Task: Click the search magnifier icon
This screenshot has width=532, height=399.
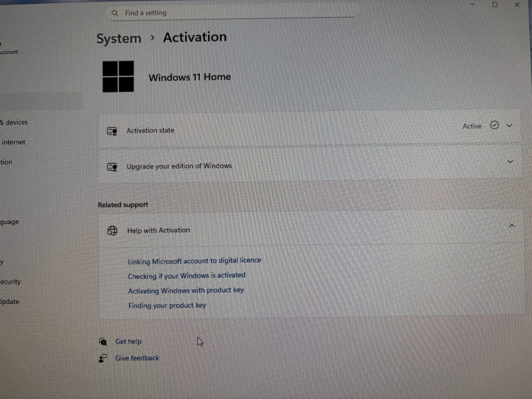Action: [115, 13]
